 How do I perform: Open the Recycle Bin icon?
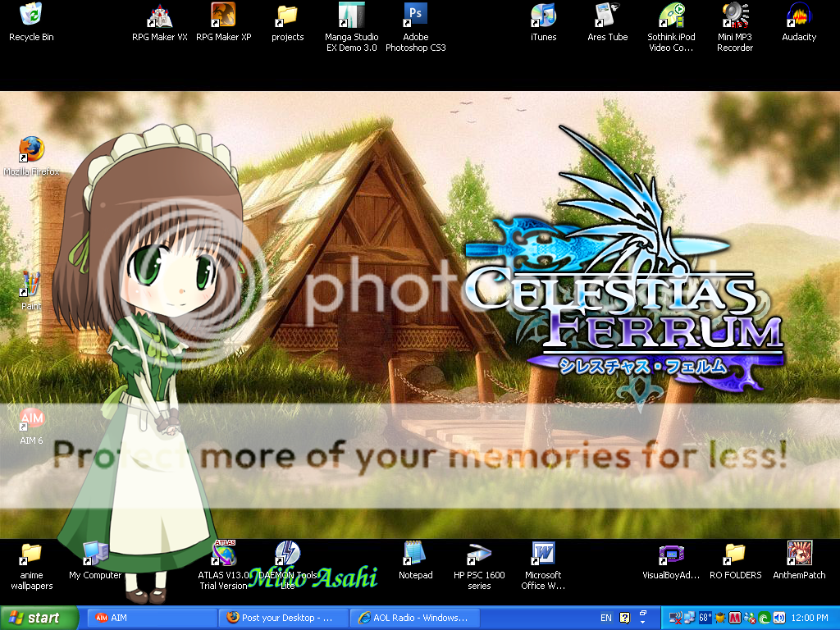point(30,16)
